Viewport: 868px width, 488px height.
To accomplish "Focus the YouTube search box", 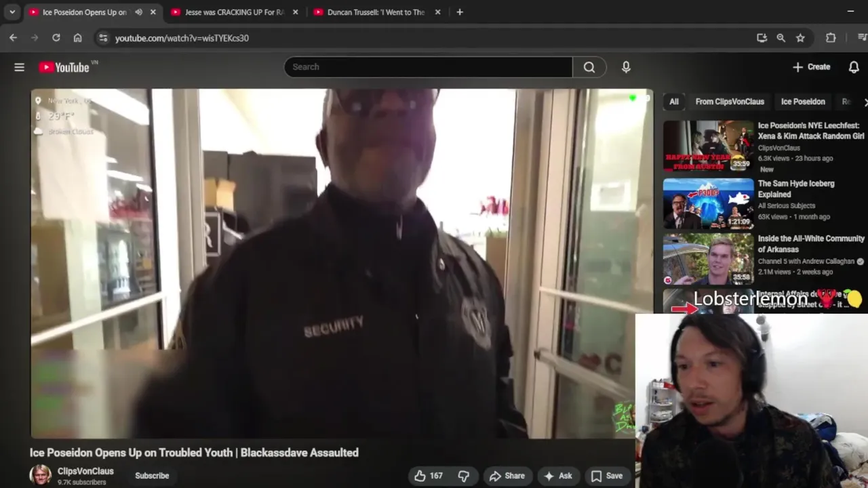I will [429, 66].
